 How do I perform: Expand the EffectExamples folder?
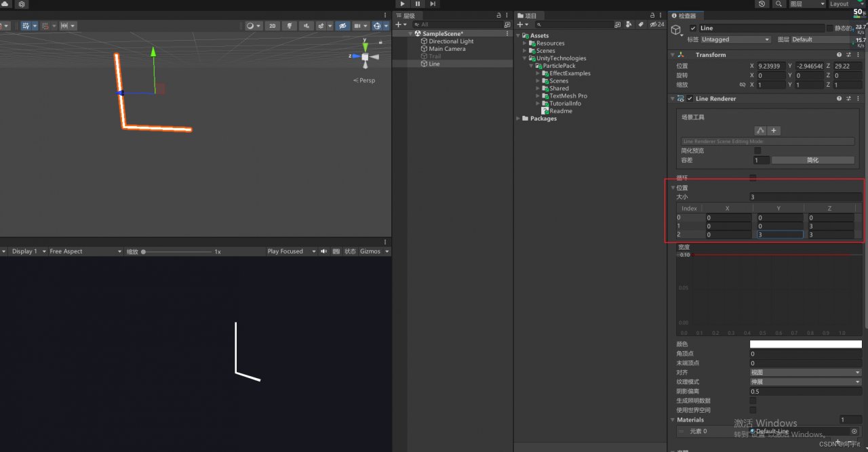point(538,73)
